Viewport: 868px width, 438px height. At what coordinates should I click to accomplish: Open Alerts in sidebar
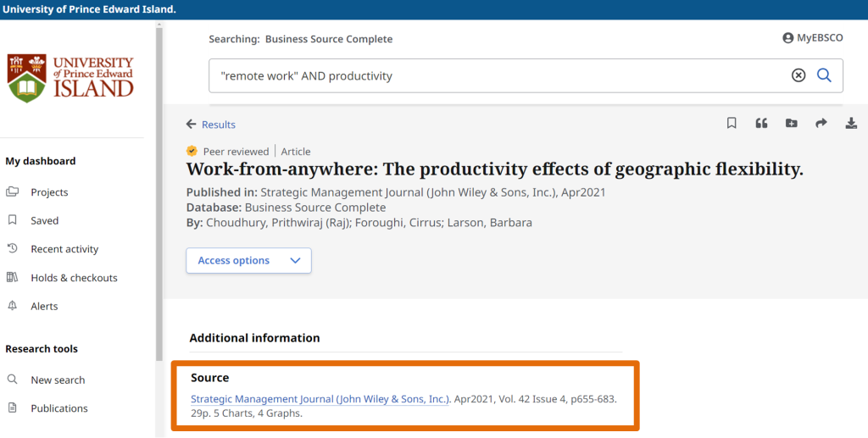click(44, 306)
